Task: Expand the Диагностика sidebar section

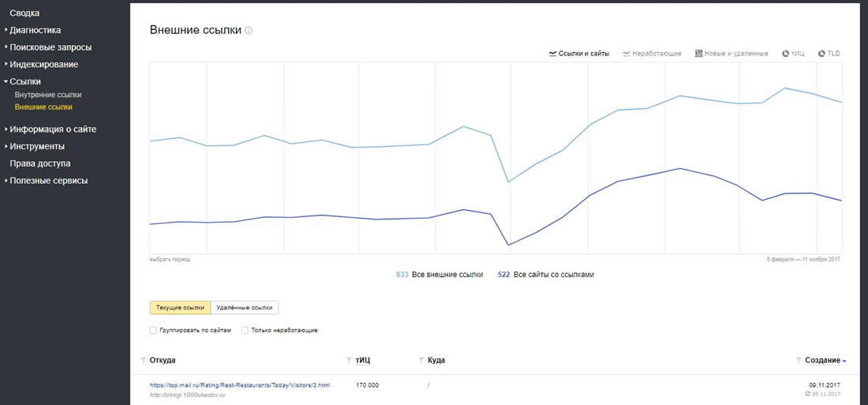Action: click(x=35, y=31)
